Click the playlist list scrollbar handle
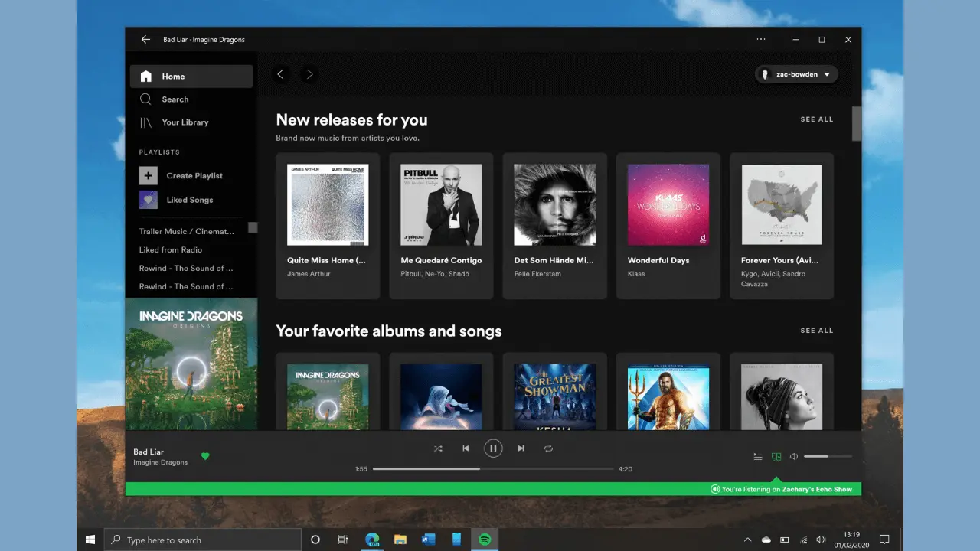 tap(253, 227)
